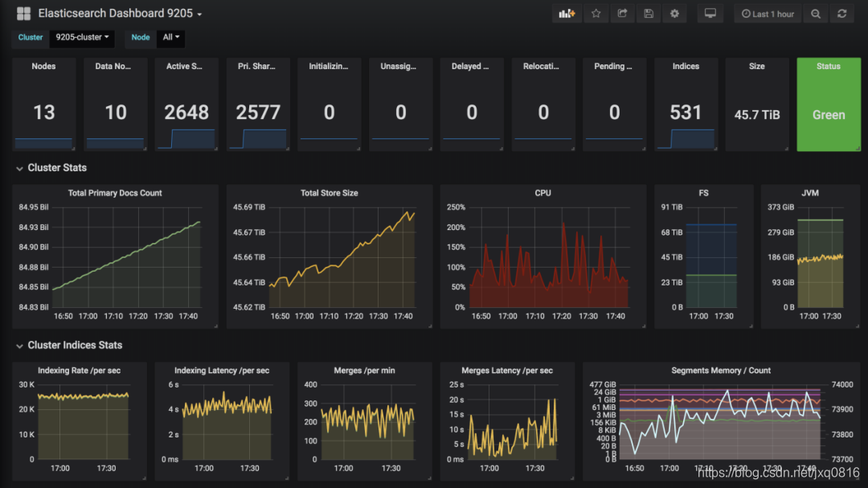The image size is (868, 488).
Task: Click the Relocating shards panel title
Action: (x=541, y=66)
